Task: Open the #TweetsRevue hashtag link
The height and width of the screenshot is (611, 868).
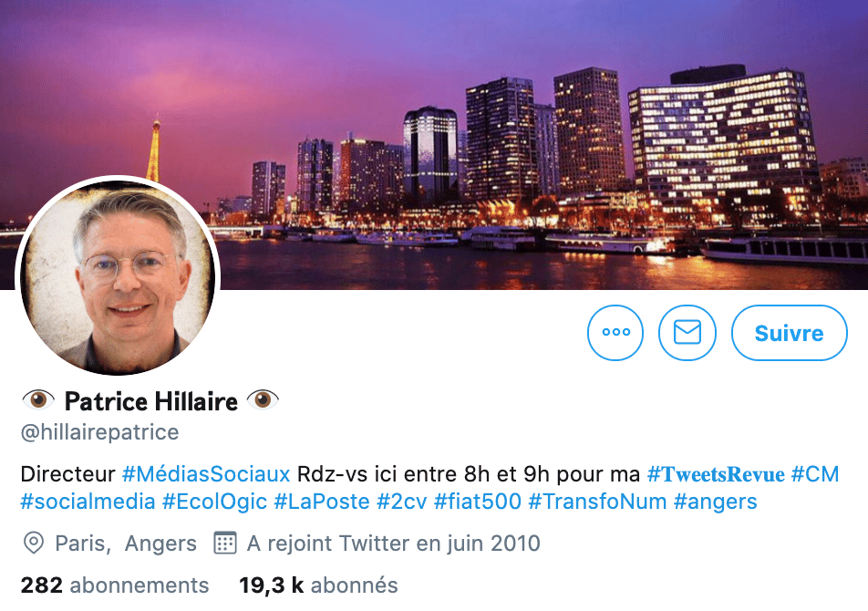Action: tap(716, 474)
